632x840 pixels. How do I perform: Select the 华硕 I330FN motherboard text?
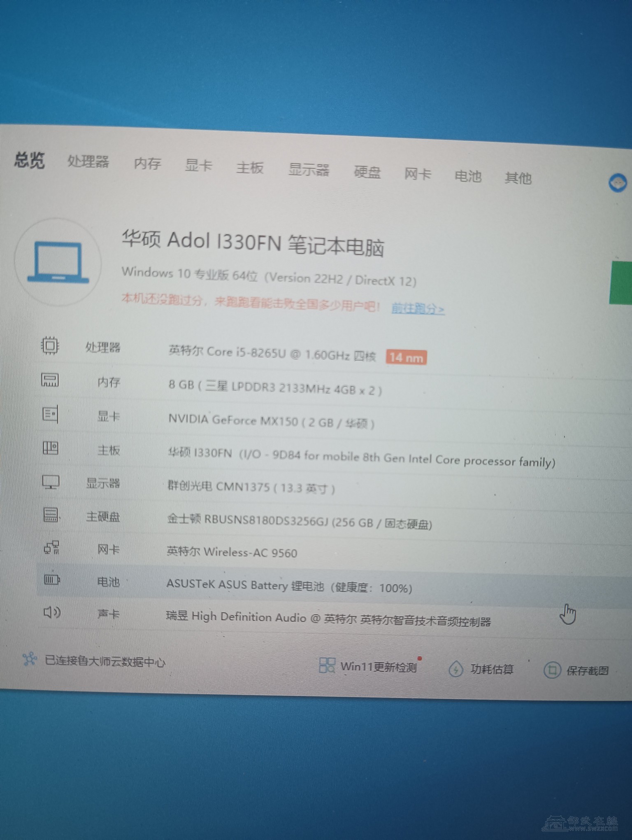tap(361, 458)
